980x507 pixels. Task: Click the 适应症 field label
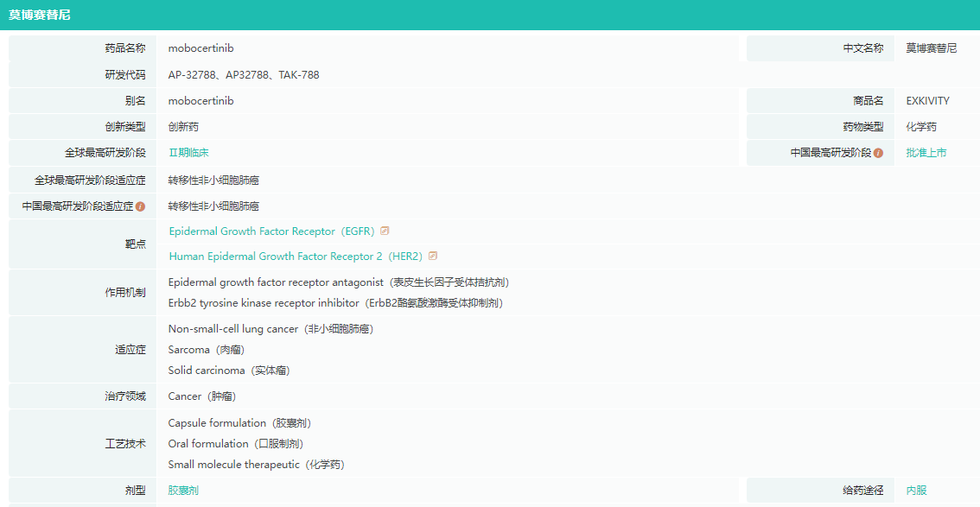coord(130,350)
